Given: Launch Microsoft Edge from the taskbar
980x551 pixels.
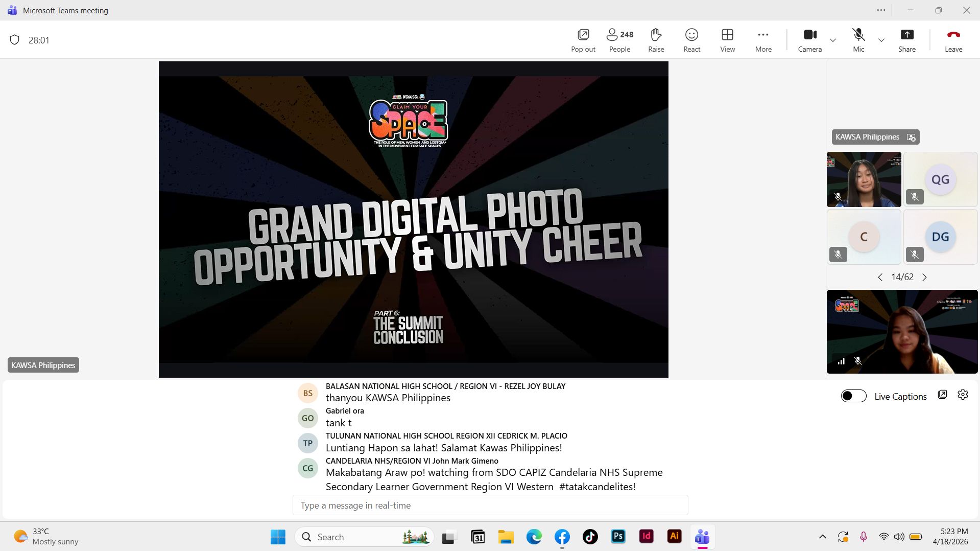Looking at the screenshot, I should tap(534, 537).
